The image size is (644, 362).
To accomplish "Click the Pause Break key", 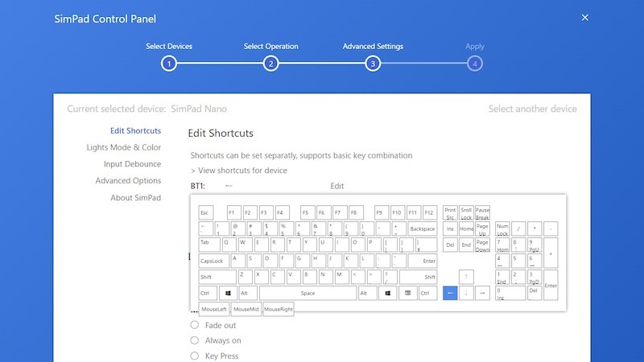I will pyautogui.click(x=482, y=212).
